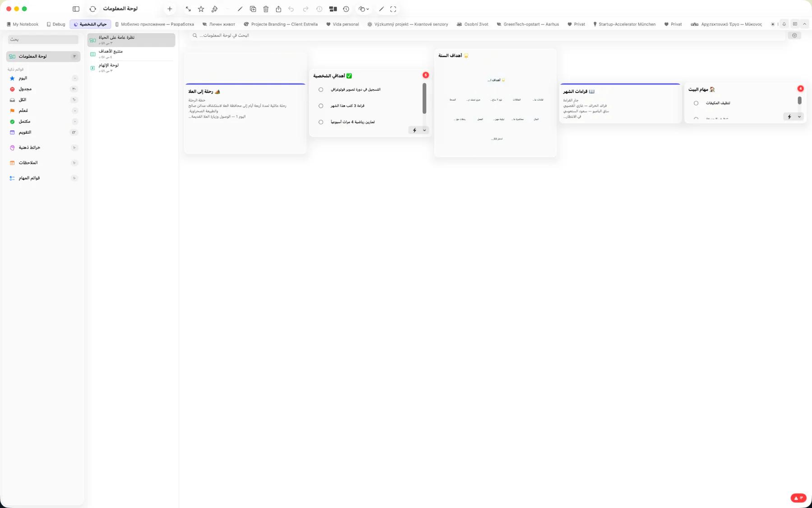Open Projecte Branding — Client Estrella tab
The height and width of the screenshot is (508, 812).
tap(281, 24)
